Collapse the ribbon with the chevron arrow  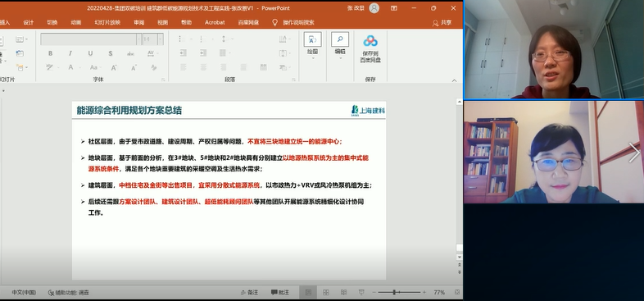(454, 80)
